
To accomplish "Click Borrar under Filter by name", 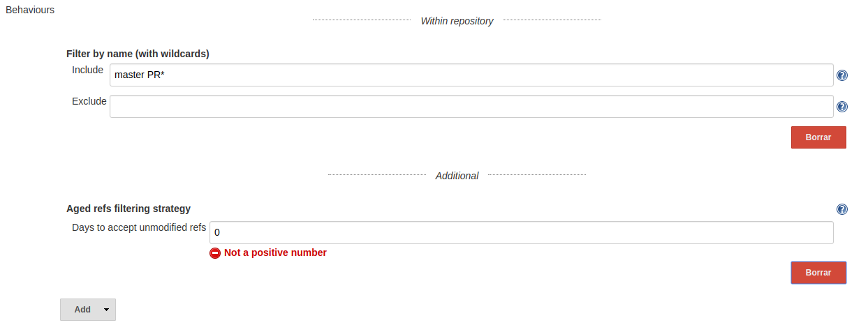I will tap(818, 137).
